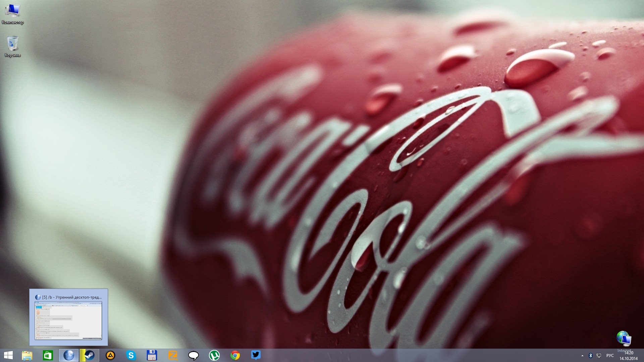Launch File Explorer from the taskbar
The image size is (644, 362).
click(27, 355)
